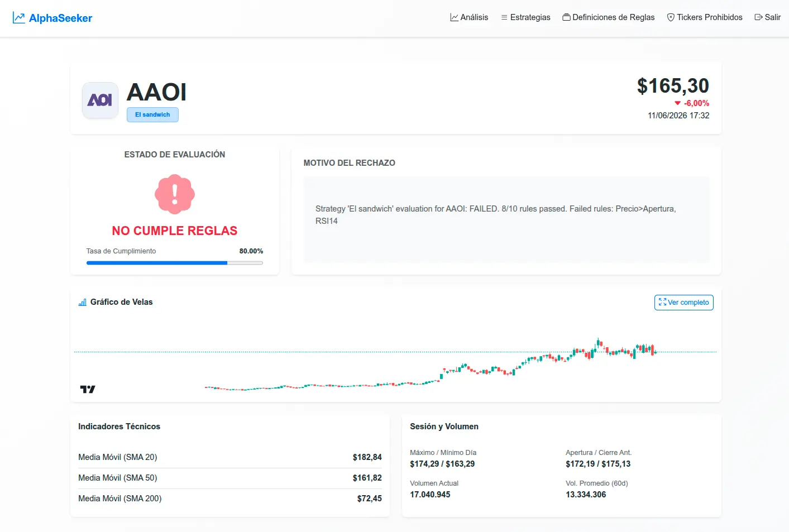Screen dimensions: 789x532
Task: Open Definiciones de Reglas
Action: (x=609, y=17)
